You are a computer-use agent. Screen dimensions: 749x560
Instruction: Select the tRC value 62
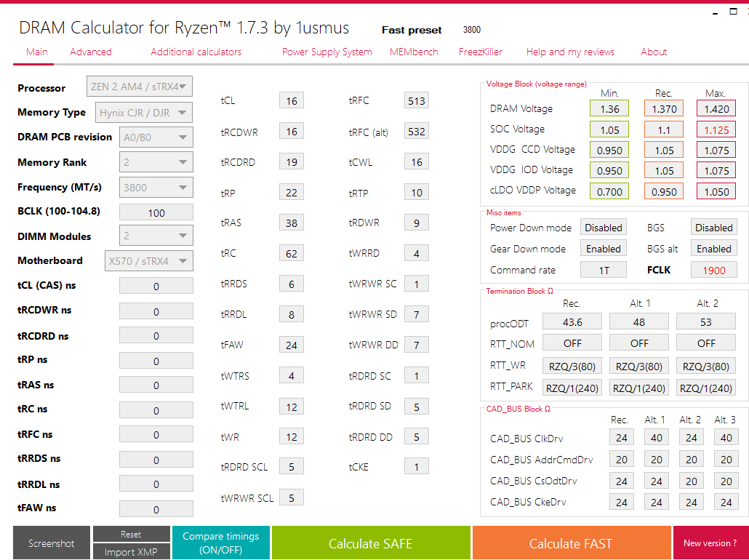[292, 253]
